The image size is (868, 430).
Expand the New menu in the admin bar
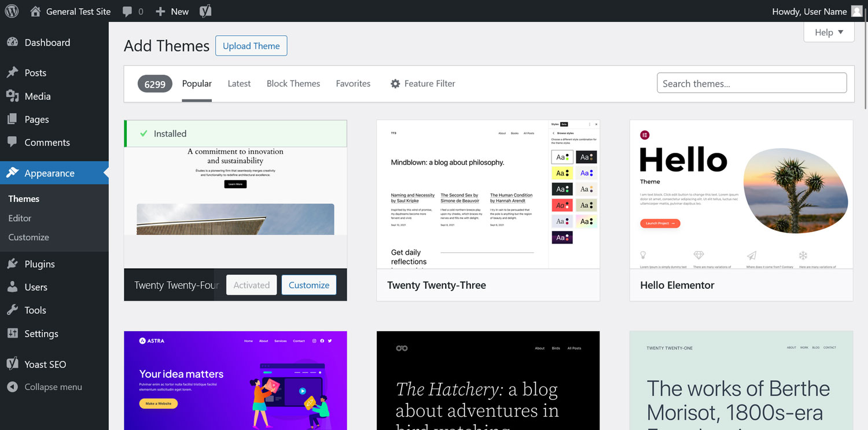pos(171,11)
